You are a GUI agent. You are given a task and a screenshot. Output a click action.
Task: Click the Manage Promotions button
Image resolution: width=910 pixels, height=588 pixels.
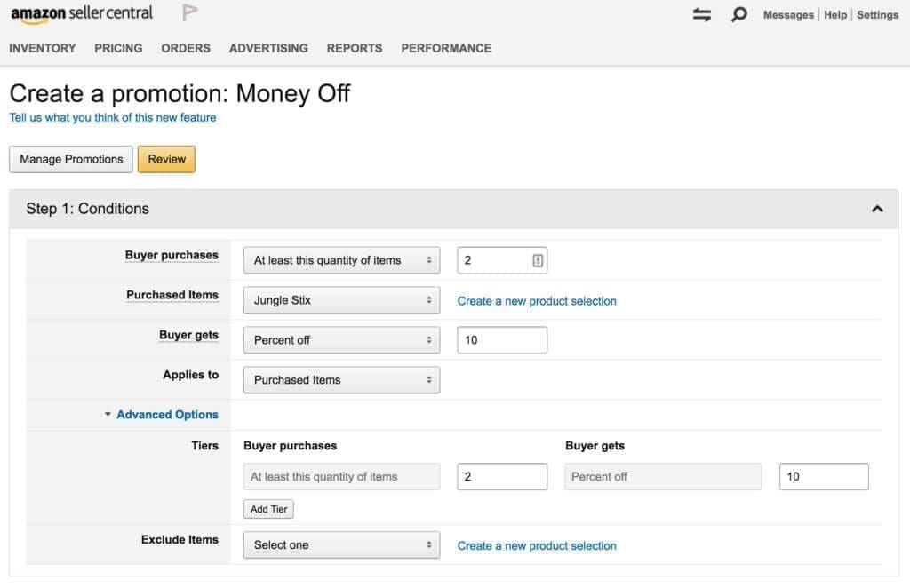70,159
